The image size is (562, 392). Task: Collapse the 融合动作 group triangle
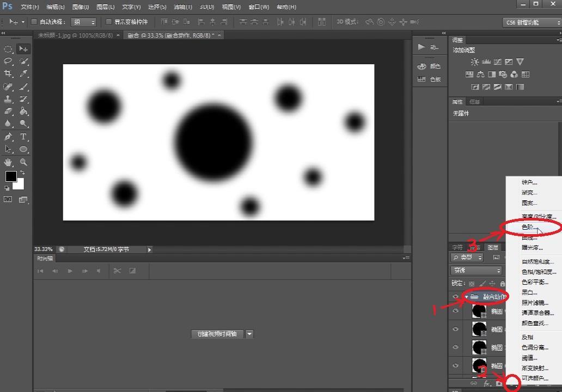[x=466, y=297]
